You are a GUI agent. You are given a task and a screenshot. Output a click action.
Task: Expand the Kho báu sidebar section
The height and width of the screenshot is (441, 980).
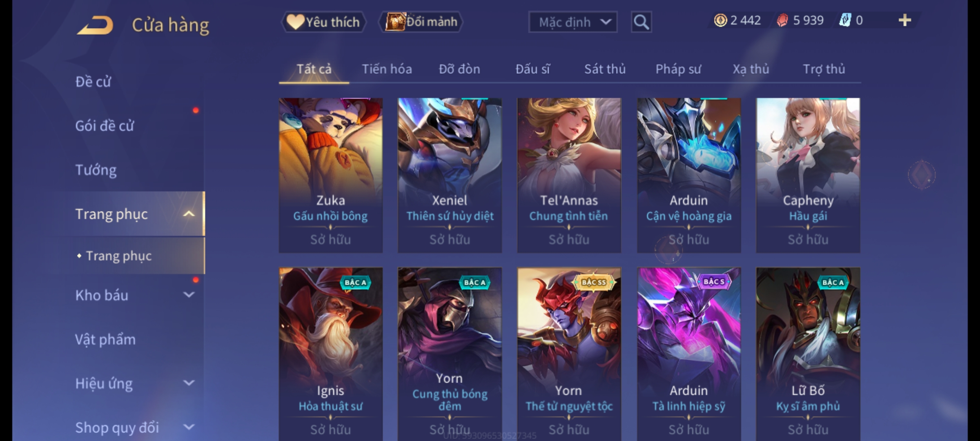pos(189,295)
